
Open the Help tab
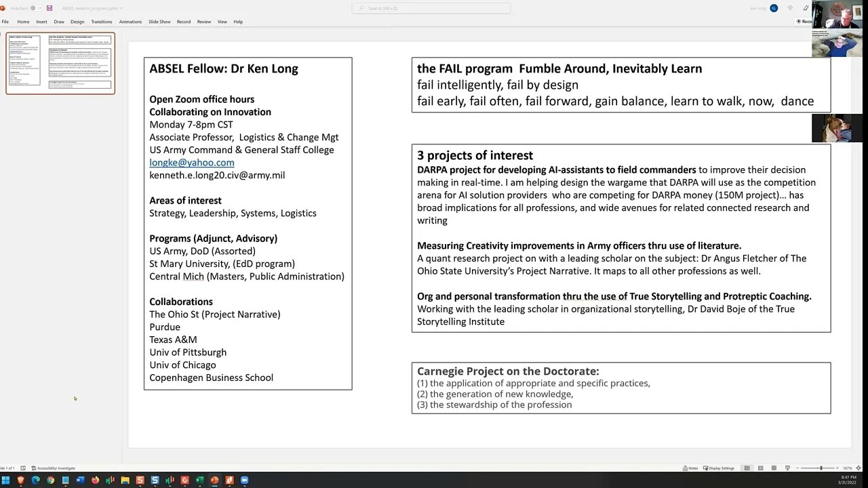point(238,22)
